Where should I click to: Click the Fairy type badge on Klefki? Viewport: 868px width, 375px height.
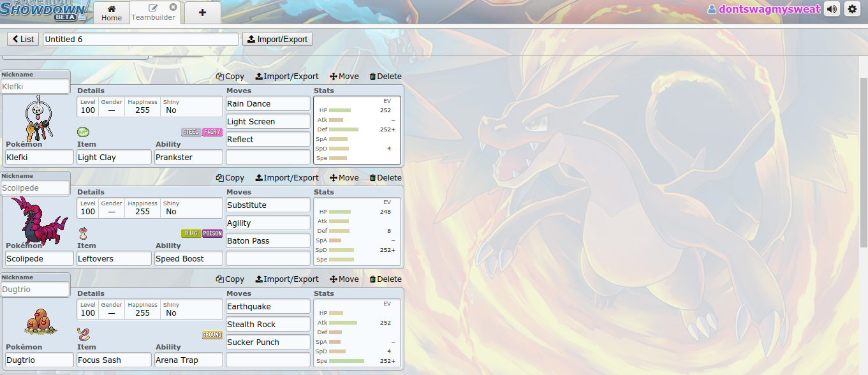pos(212,132)
